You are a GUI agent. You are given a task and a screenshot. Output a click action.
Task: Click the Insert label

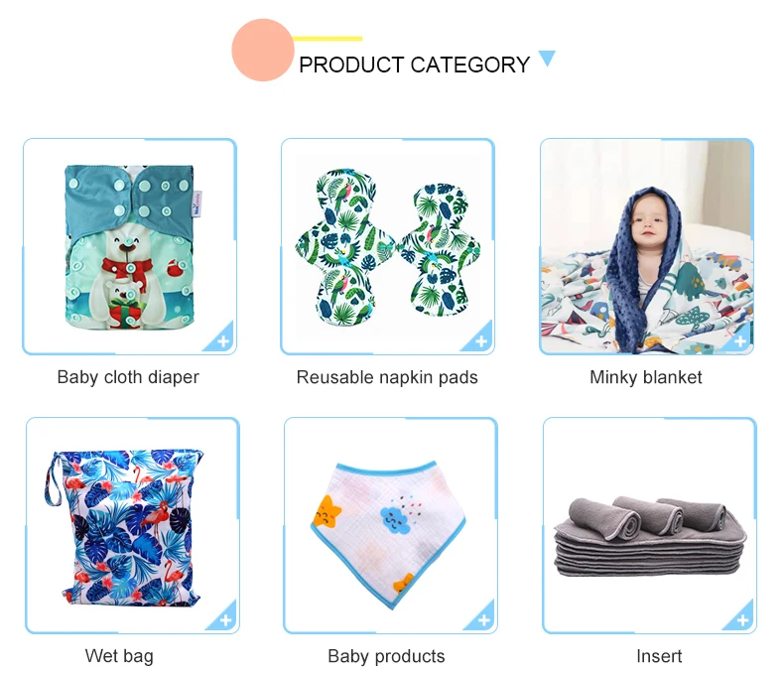659,656
